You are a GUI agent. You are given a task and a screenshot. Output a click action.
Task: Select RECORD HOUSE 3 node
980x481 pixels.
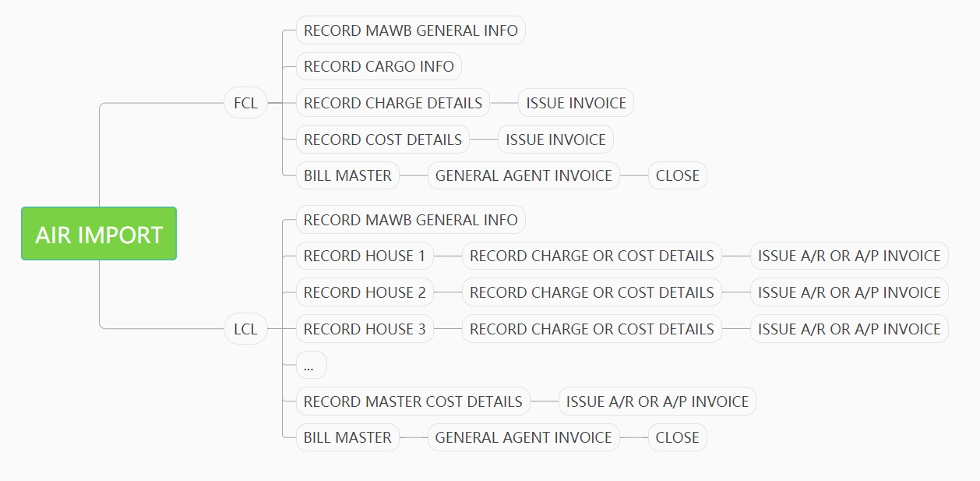[365, 329]
